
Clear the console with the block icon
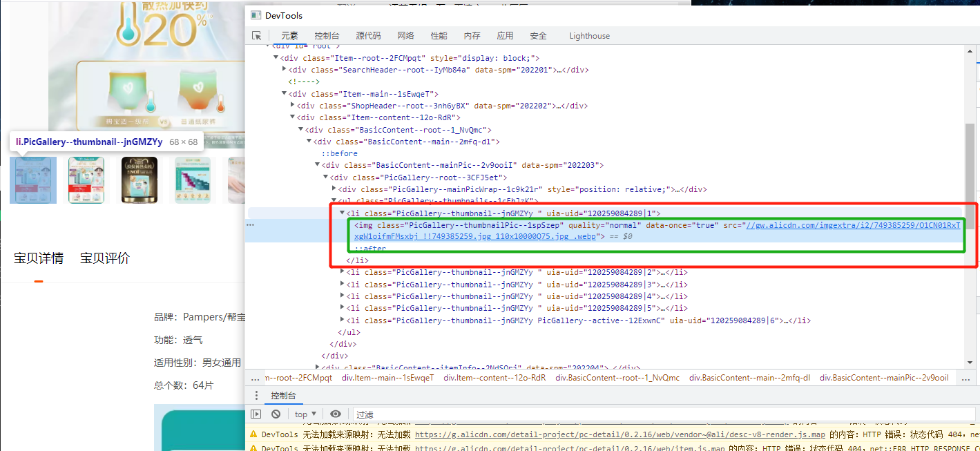[276, 414]
